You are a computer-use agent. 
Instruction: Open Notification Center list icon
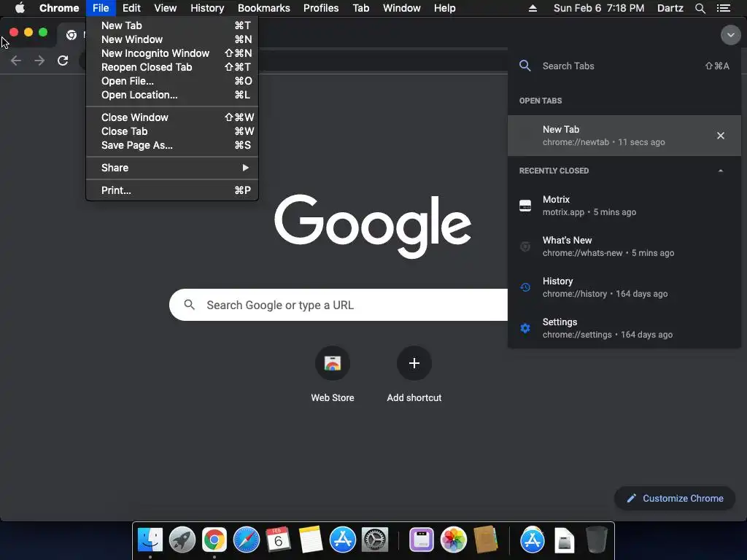click(x=723, y=8)
